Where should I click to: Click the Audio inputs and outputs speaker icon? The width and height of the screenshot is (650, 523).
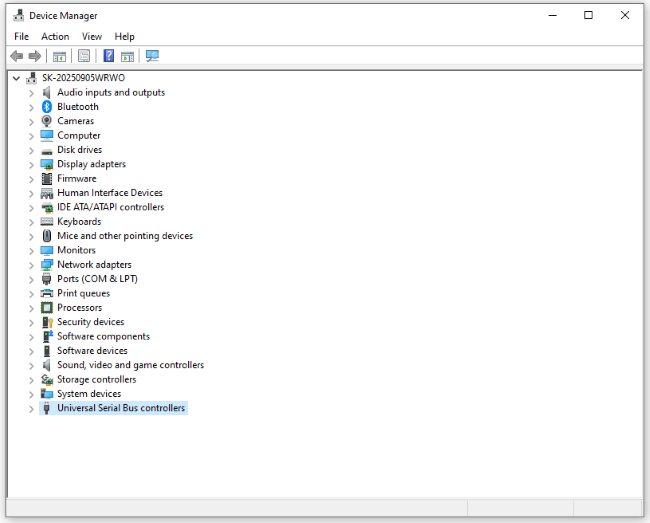47,92
